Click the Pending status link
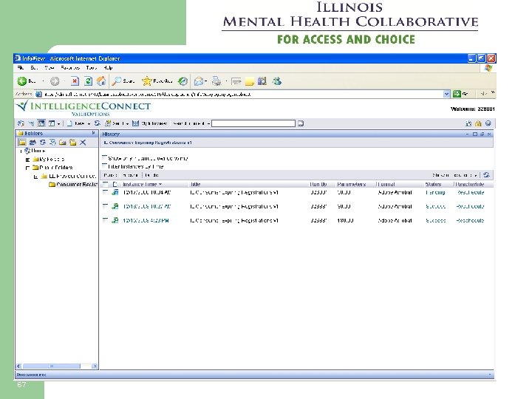This screenshot has width=532, height=399. 435,192
